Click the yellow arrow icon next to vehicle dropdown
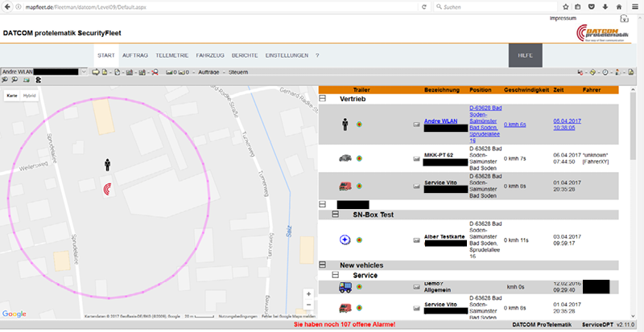 point(96,72)
